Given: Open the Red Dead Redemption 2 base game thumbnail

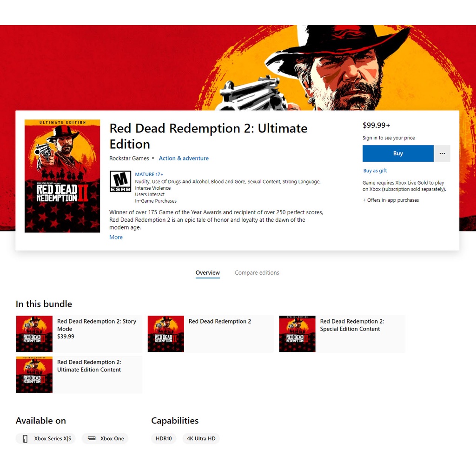Looking at the screenshot, I should pyautogui.click(x=166, y=334).
